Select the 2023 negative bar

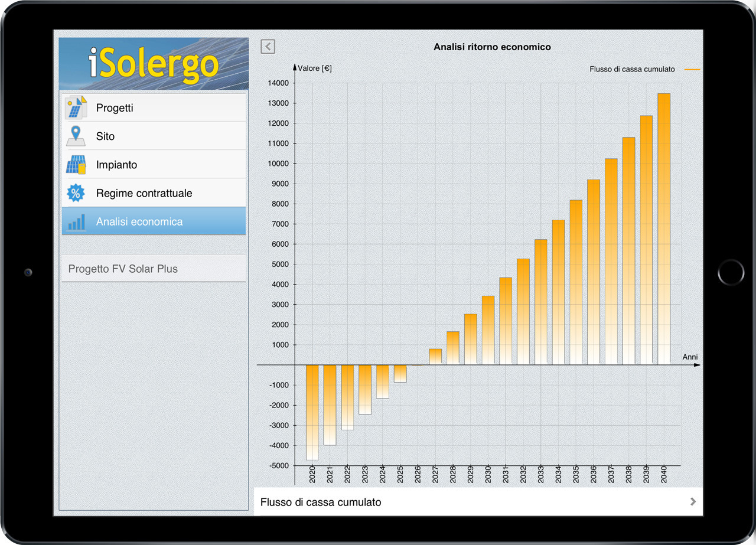click(365, 390)
